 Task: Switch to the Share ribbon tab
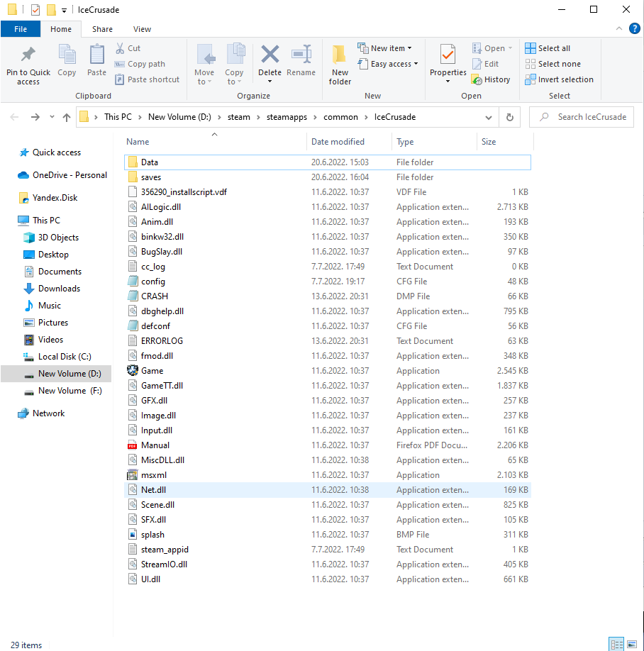102,29
